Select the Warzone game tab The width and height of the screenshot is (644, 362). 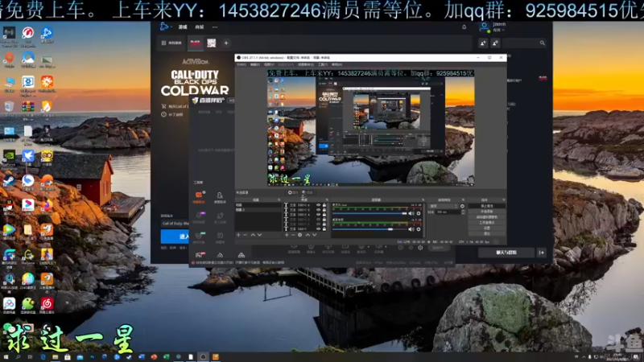(212, 43)
